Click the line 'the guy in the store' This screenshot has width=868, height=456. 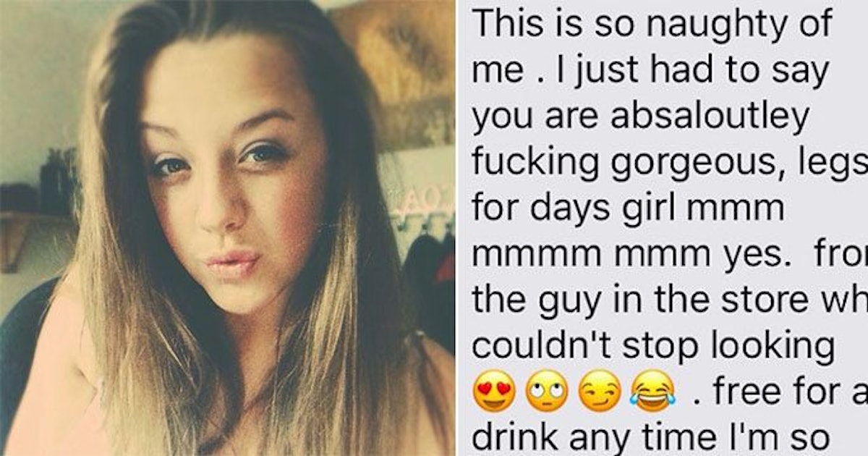[649, 300]
